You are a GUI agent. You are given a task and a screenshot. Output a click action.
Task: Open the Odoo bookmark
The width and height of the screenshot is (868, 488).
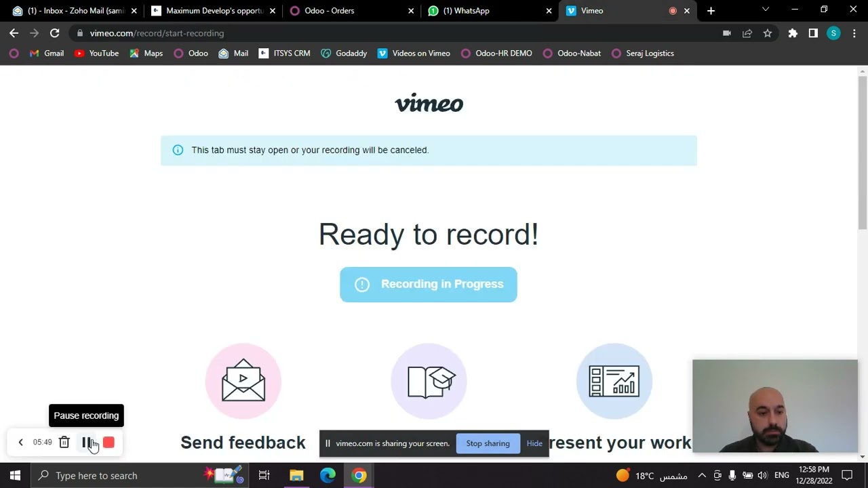pos(191,53)
